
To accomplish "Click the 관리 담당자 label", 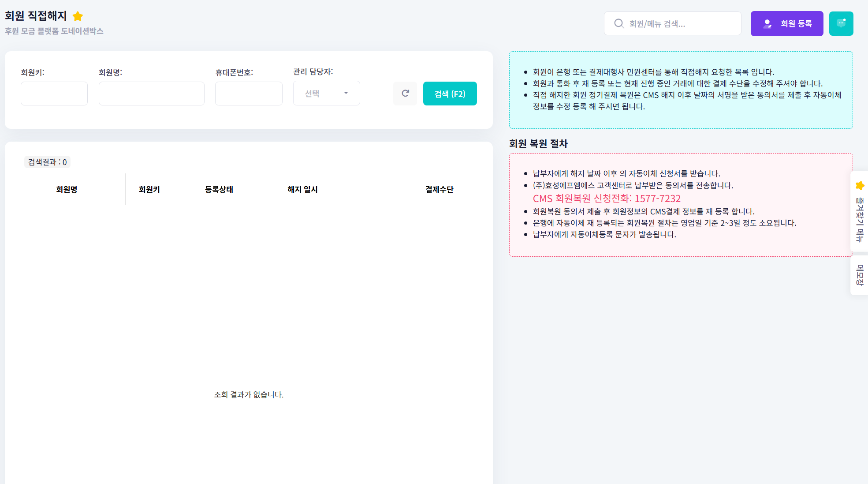I will [313, 71].
